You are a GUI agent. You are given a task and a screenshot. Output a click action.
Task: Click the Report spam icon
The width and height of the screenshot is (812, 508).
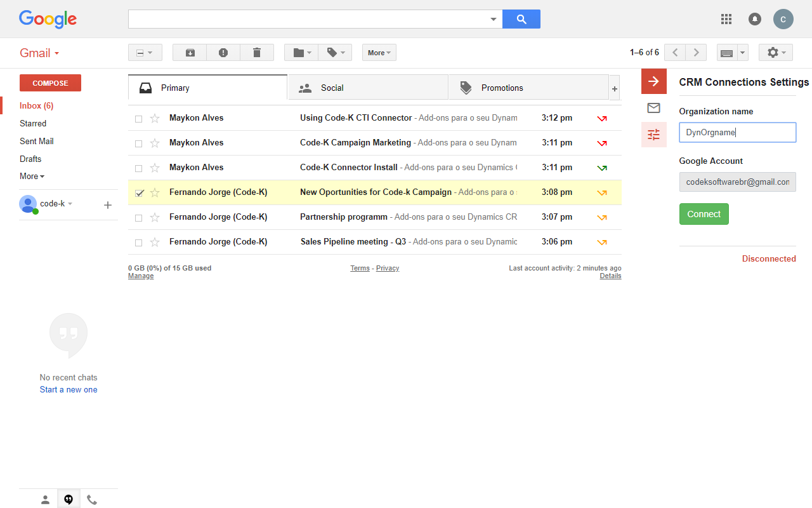click(x=223, y=53)
